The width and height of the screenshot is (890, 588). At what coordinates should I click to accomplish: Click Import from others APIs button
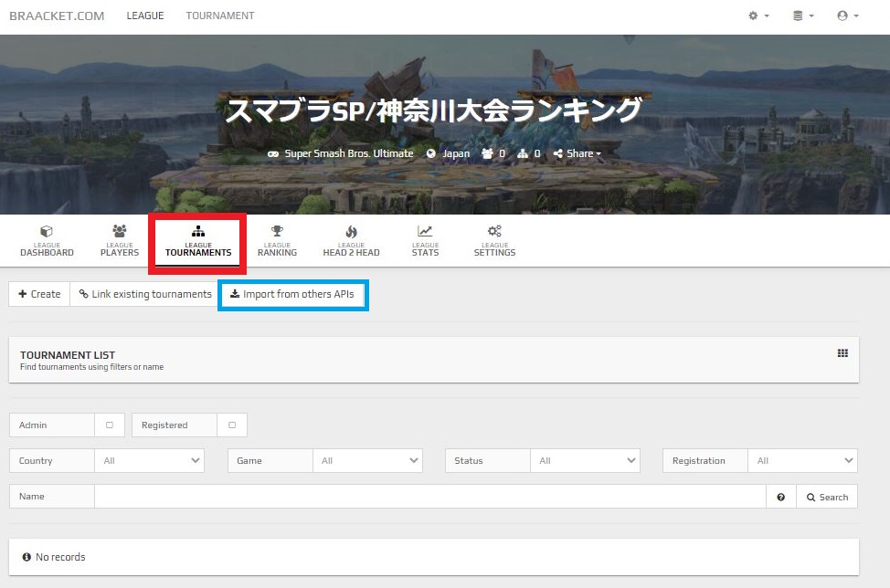tap(293, 294)
